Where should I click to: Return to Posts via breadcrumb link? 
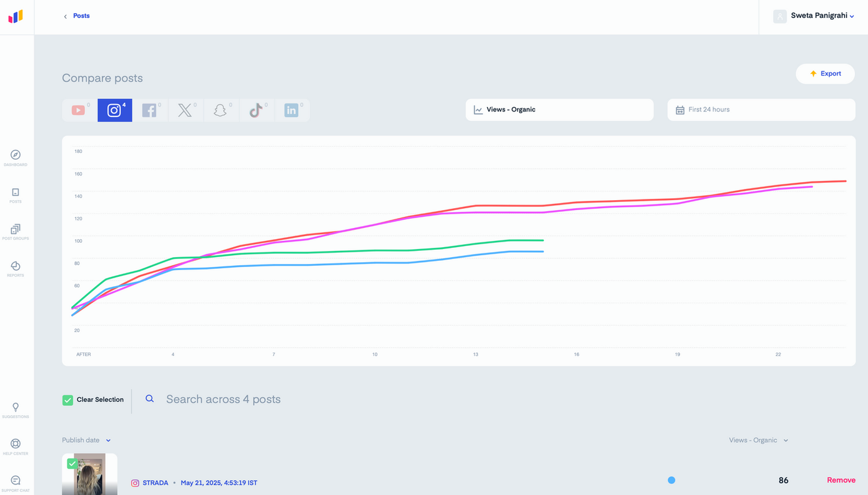(x=81, y=16)
